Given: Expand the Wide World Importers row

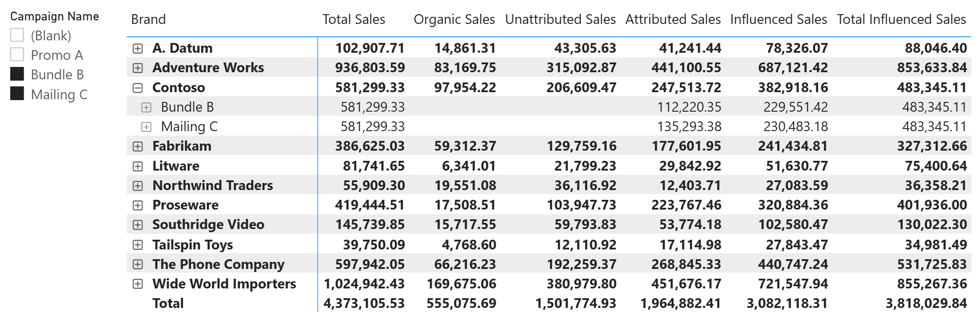Looking at the screenshot, I should click(x=138, y=284).
